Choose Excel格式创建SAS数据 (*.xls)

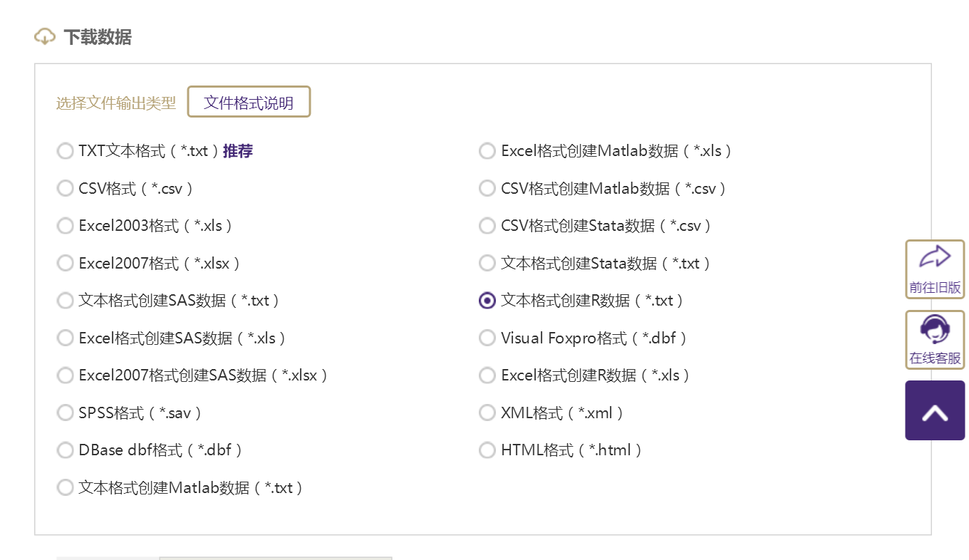[65, 338]
